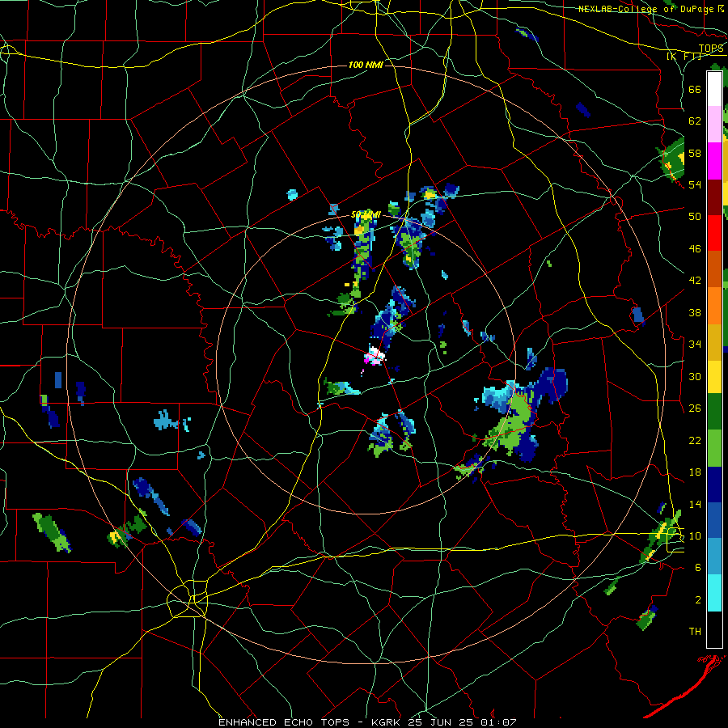Click the "NEXLAB-College of DuPage" header text

coord(645,9)
